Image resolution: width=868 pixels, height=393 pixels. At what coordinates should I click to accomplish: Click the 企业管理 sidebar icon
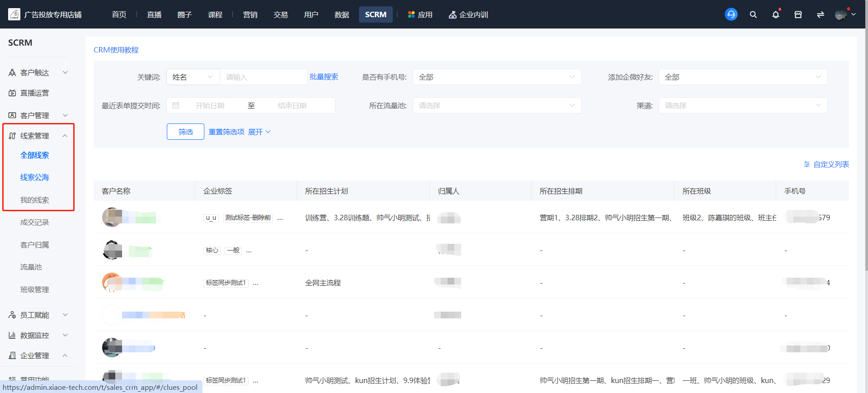(12, 355)
